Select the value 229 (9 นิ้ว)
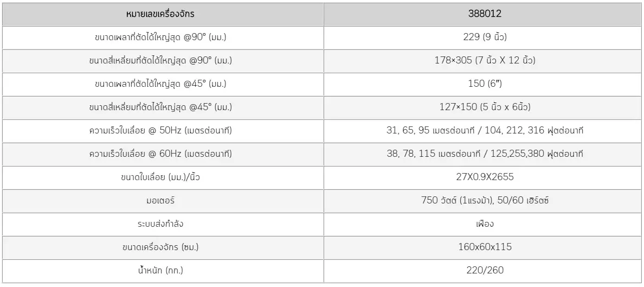Screen dimensions: 644x287 tap(485, 37)
